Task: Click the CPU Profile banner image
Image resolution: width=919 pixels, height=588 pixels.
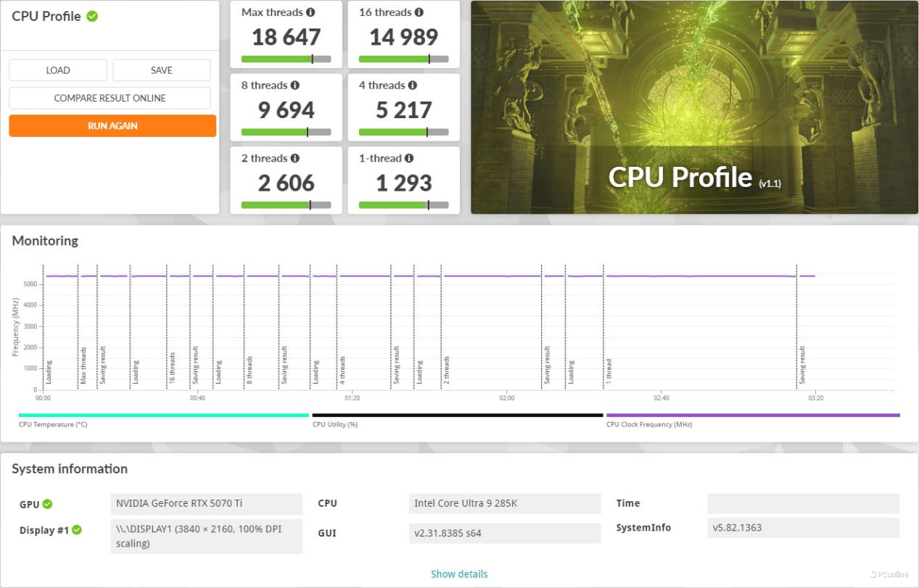Action: 694,107
